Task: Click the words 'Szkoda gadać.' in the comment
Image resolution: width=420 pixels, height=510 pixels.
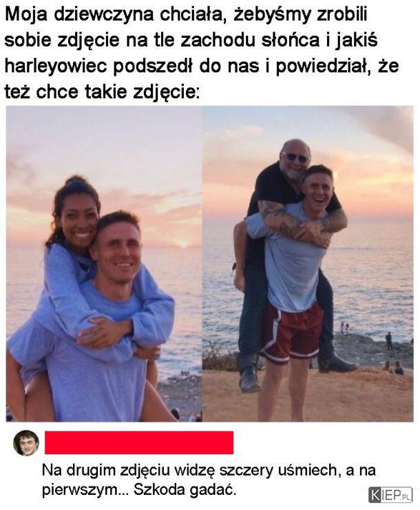Action: pos(185,490)
